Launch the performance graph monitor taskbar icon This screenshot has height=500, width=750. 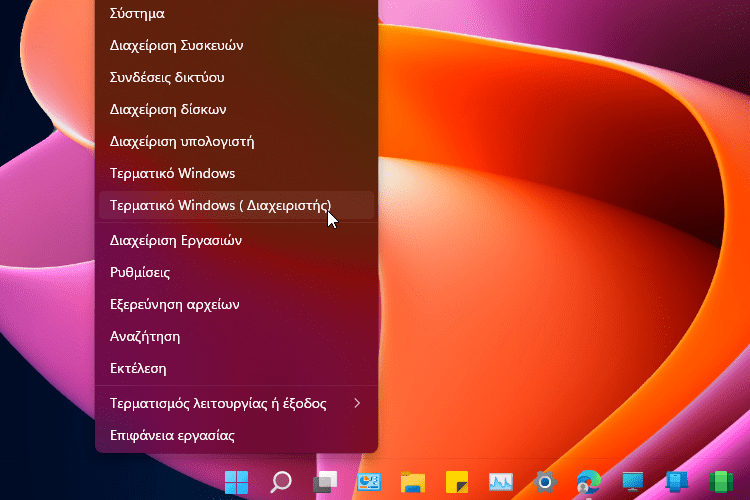[501, 482]
